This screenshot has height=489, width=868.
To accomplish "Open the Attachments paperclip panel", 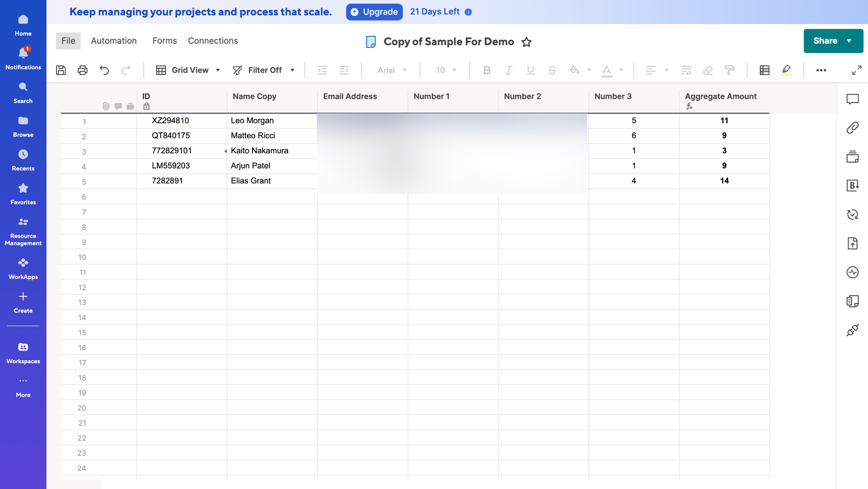I will tap(852, 128).
